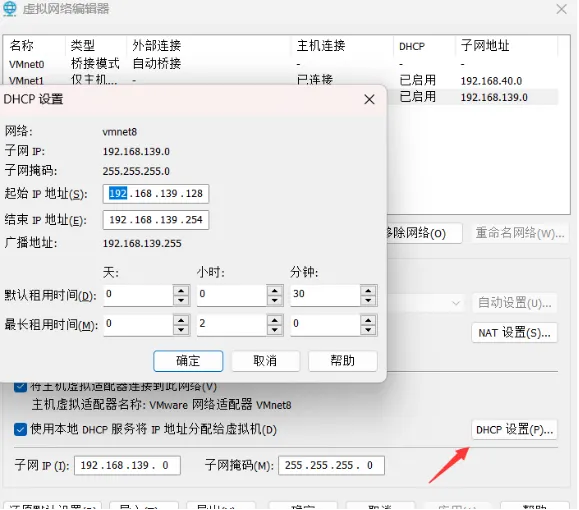
Task: Increase 默认租用时间 minutes with up arrow
Action: [368, 291]
